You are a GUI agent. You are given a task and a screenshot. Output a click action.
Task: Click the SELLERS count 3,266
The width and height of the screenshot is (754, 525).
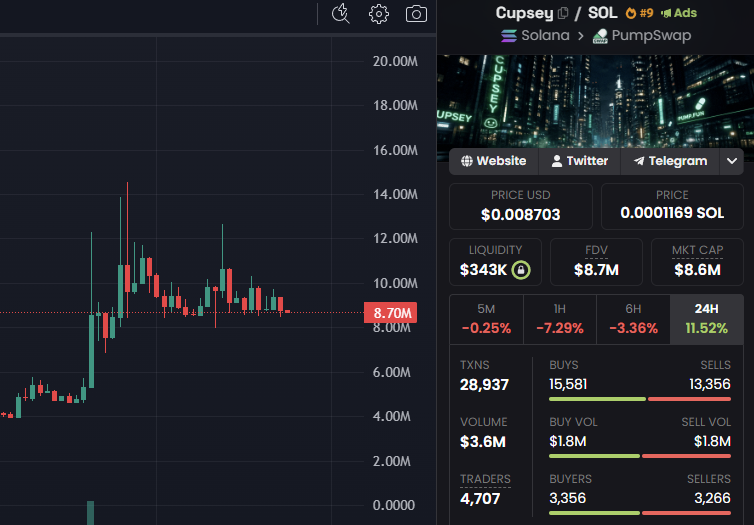pos(712,498)
